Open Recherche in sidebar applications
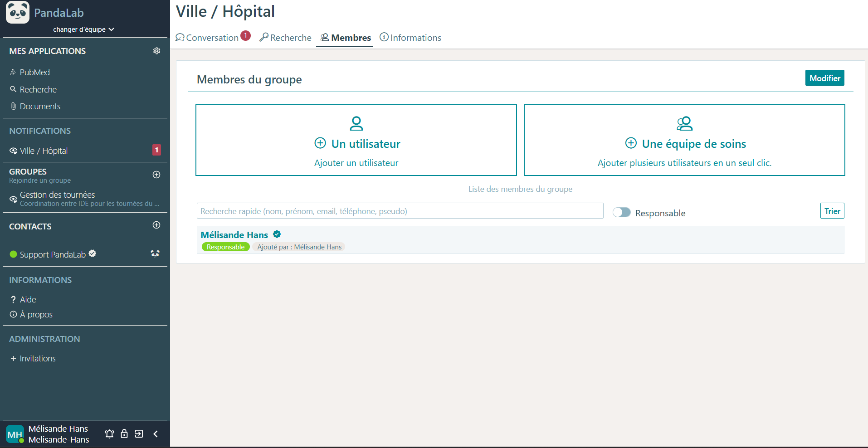The width and height of the screenshot is (868, 448). tap(33, 89)
